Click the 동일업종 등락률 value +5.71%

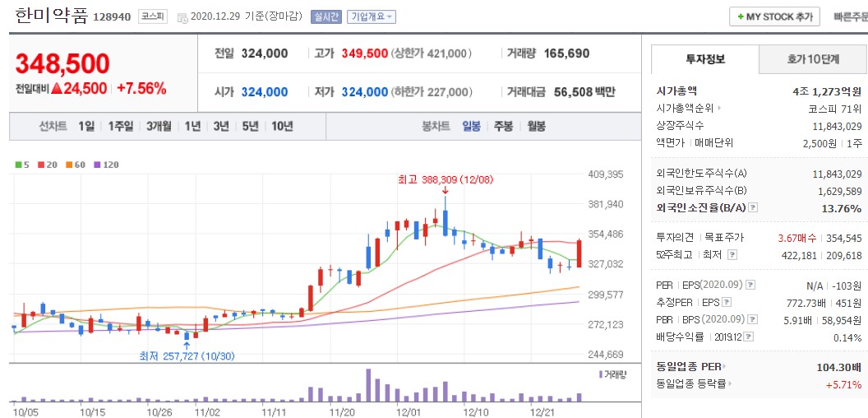[x=843, y=384]
